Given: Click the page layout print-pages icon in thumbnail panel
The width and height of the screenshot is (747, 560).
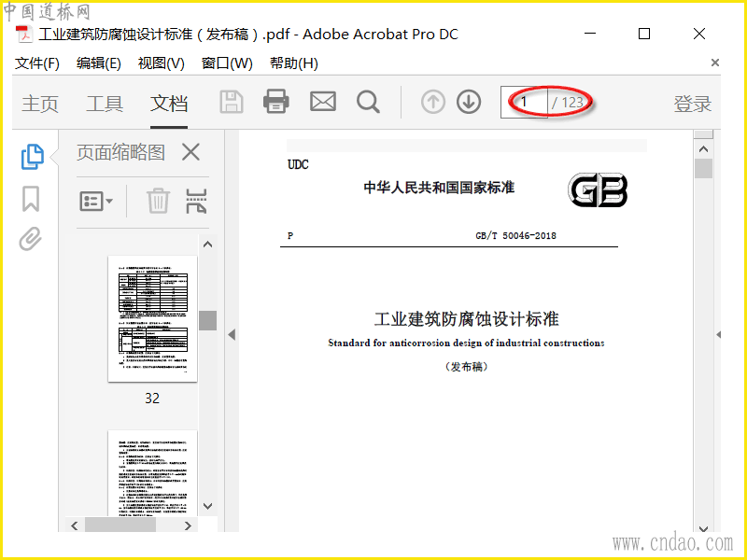Looking at the screenshot, I should [x=196, y=201].
